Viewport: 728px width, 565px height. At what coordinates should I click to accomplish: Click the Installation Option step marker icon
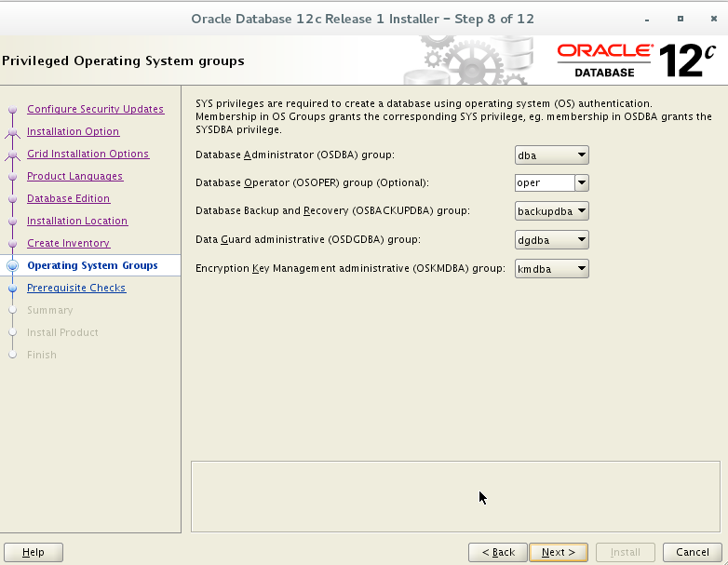tap(12, 133)
